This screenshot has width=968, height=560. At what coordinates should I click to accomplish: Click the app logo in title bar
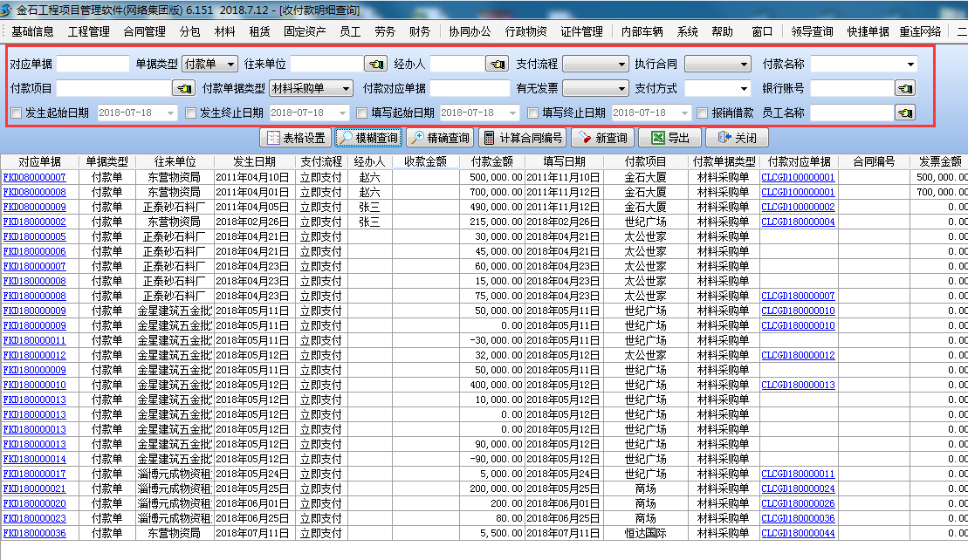click(x=7, y=10)
